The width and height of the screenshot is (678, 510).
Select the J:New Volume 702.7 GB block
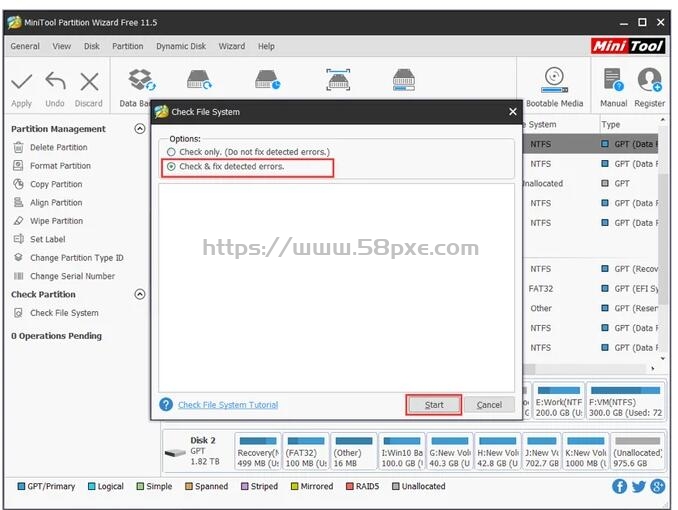(542, 452)
